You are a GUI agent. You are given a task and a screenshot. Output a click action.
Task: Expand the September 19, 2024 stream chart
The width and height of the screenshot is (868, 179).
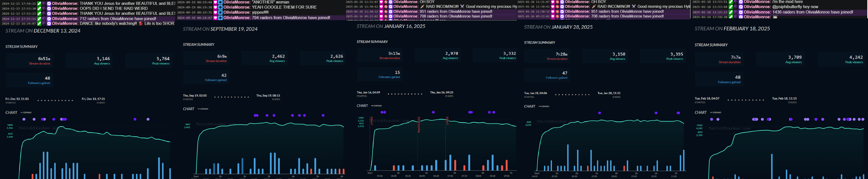203,109
